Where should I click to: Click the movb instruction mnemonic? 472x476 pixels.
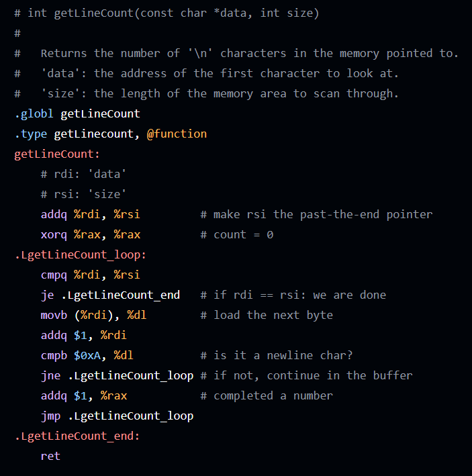coord(54,315)
